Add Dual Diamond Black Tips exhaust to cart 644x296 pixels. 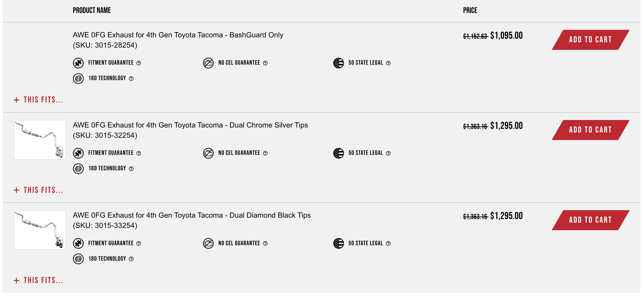tap(590, 220)
